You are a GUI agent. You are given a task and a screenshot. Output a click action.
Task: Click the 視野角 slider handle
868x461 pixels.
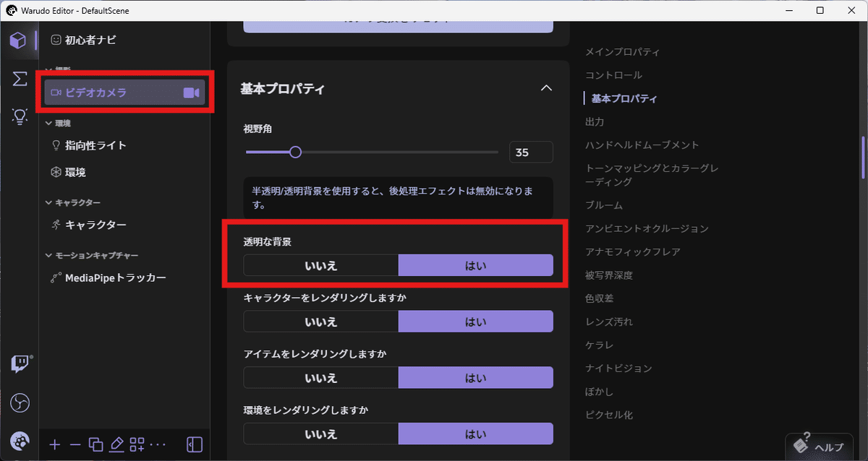[295, 152]
